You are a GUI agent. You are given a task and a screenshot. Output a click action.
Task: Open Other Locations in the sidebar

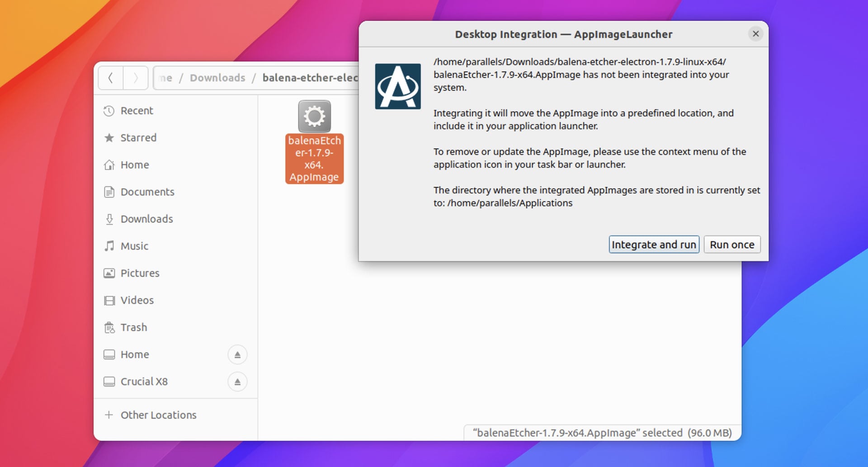point(175,415)
